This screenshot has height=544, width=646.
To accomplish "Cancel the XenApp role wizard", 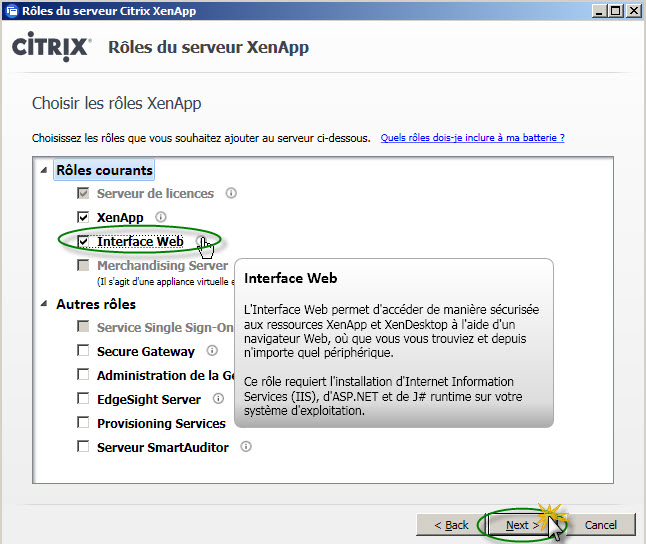I will tap(600, 525).
